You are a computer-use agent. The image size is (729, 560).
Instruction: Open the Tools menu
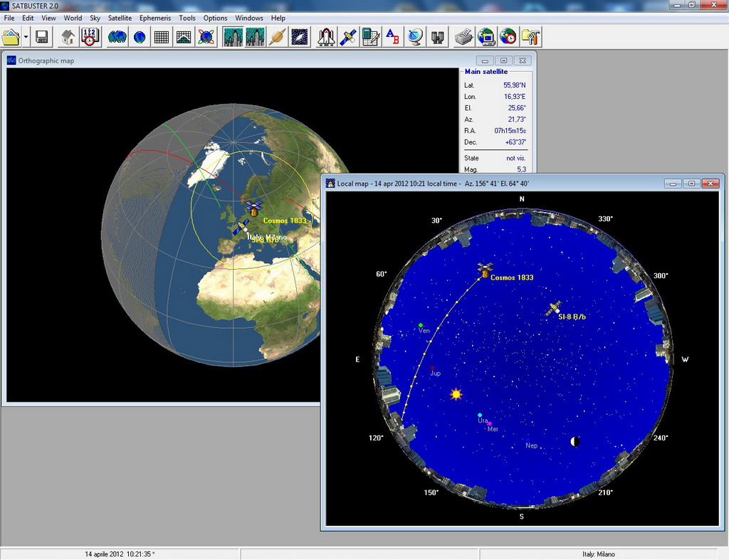point(187,18)
